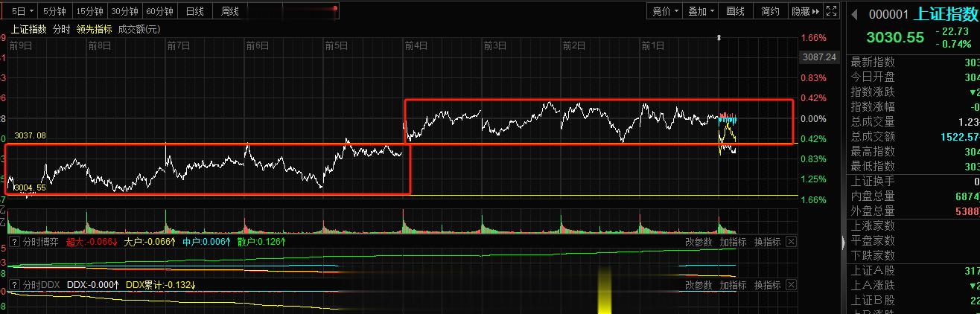The width and height of the screenshot is (980, 314).
Task: Click the DDX:-0.000 value
Action: [x=93, y=285]
